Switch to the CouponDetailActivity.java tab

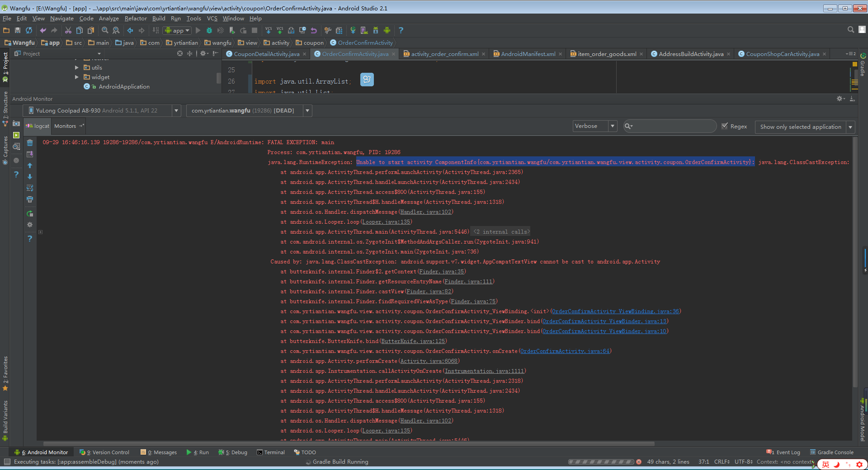[x=266, y=54]
